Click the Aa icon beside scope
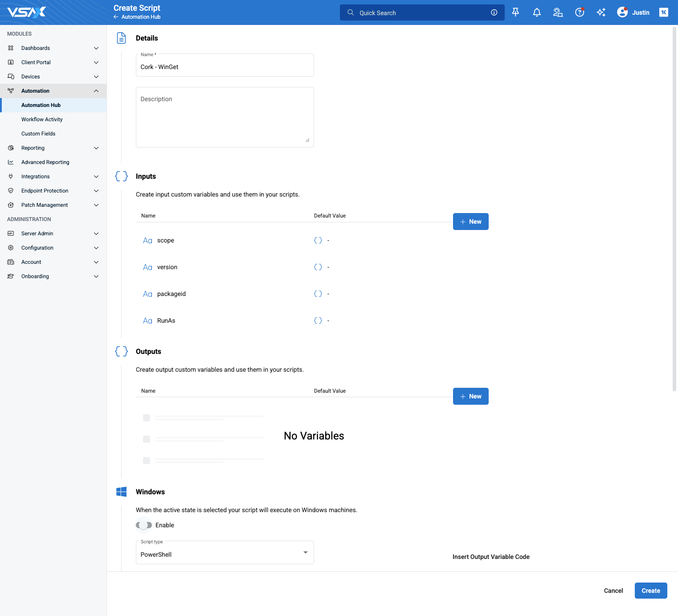 click(147, 241)
